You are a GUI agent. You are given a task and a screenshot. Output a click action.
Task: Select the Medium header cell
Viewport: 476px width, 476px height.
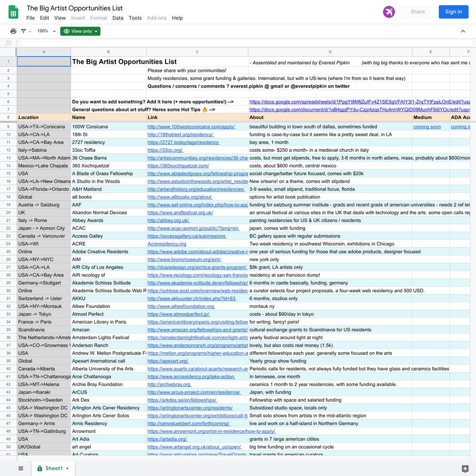[x=431, y=117]
